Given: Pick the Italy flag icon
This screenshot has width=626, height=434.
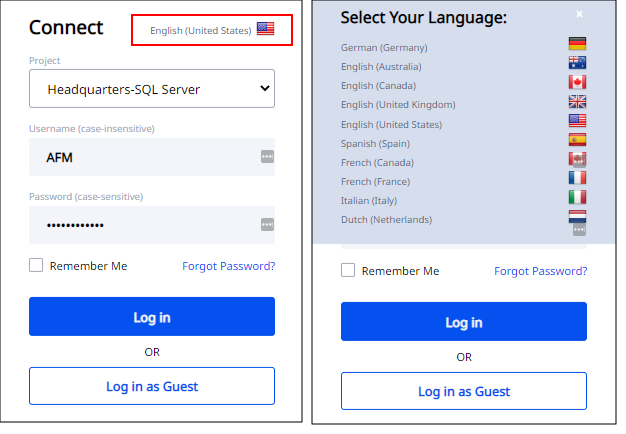Looking at the screenshot, I should pos(577,197).
